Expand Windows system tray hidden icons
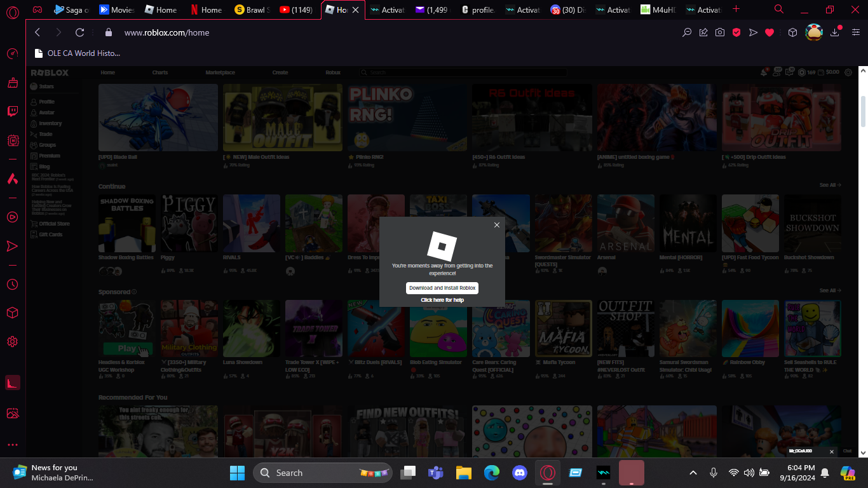Image resolution: width=868 pixels, height=488 pixels. tap(693, 473)
